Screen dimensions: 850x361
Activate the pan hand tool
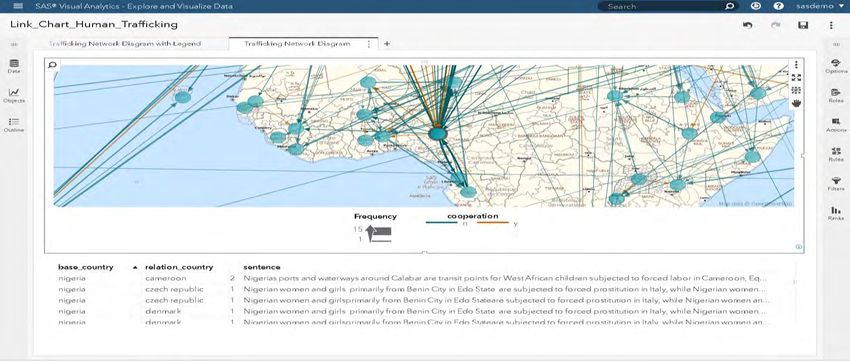(796, 103)
